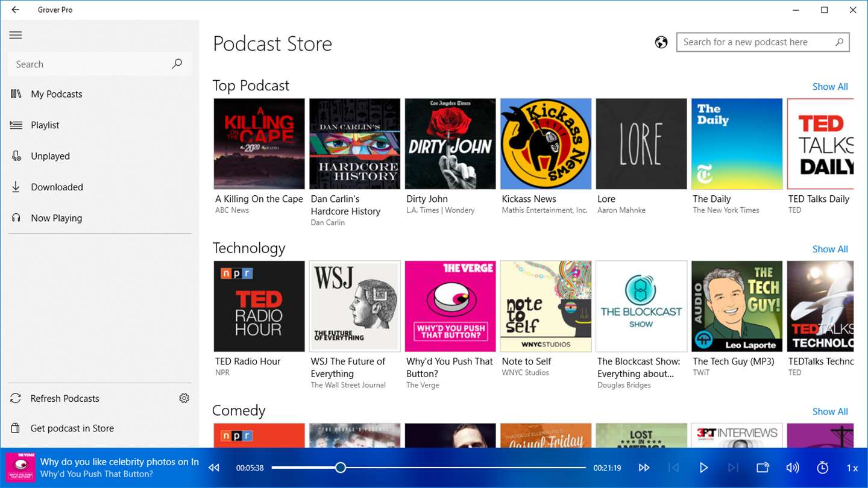
Task: Fast forward with double-right arrows
Action: point(644,468)
